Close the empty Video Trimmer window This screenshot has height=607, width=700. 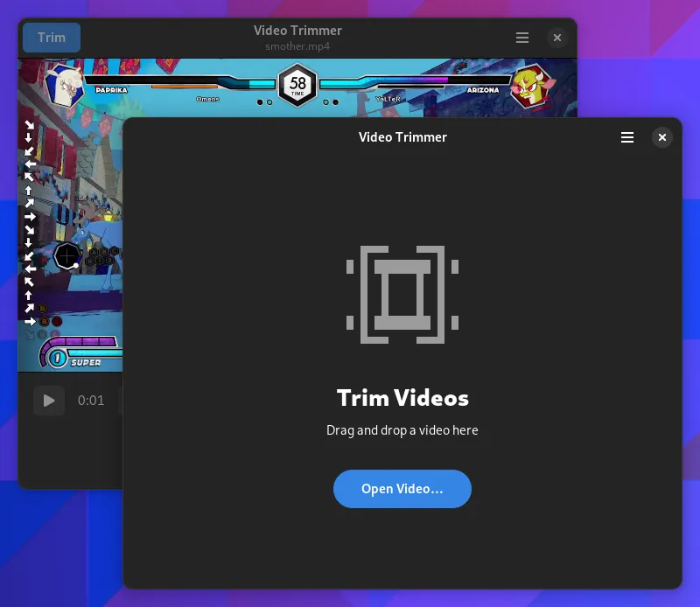coord(662,137)
